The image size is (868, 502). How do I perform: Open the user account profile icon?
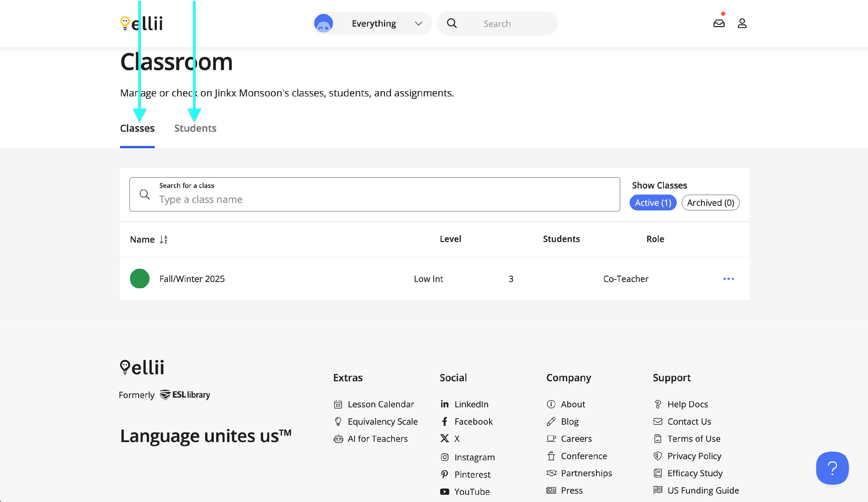(742, 23)
